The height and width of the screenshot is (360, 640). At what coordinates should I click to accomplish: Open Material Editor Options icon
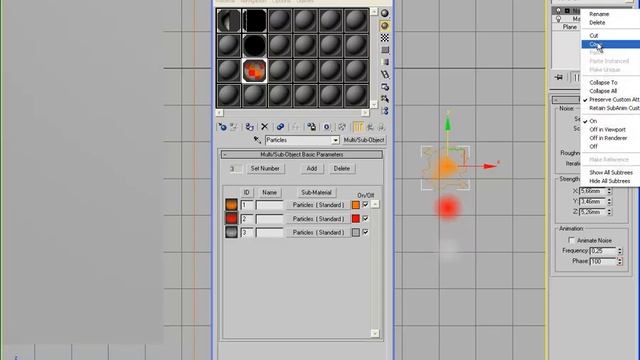pyautogui.click(x=384, y=87)
